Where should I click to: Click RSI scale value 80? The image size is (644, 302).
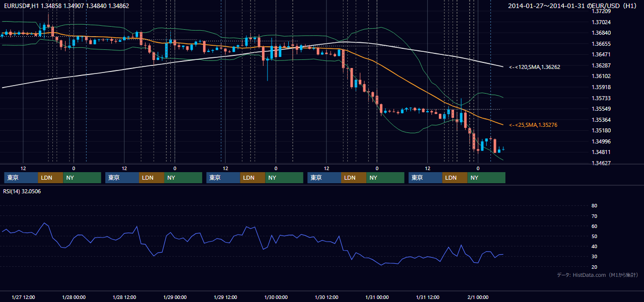[594, 206]
